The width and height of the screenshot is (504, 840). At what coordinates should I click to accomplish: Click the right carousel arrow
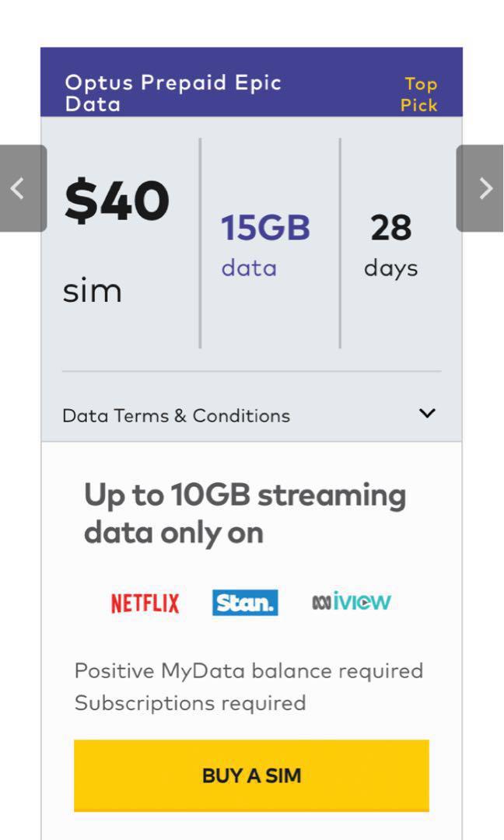(485, 187)
